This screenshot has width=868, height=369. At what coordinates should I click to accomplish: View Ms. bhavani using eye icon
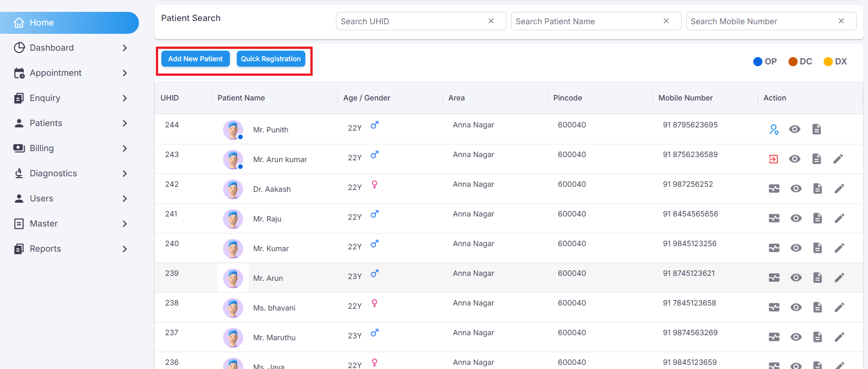coord(796,307)
